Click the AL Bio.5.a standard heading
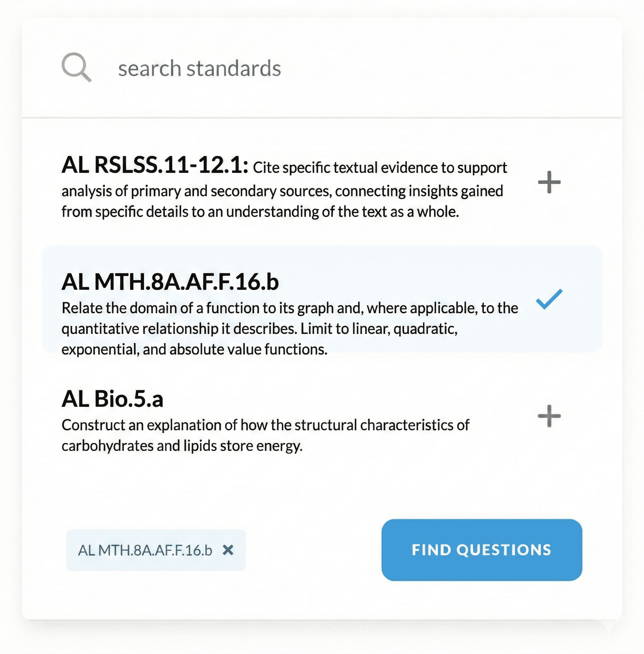Screen dimensions: 644x654 pyautogui.click(x=112, y=399)
